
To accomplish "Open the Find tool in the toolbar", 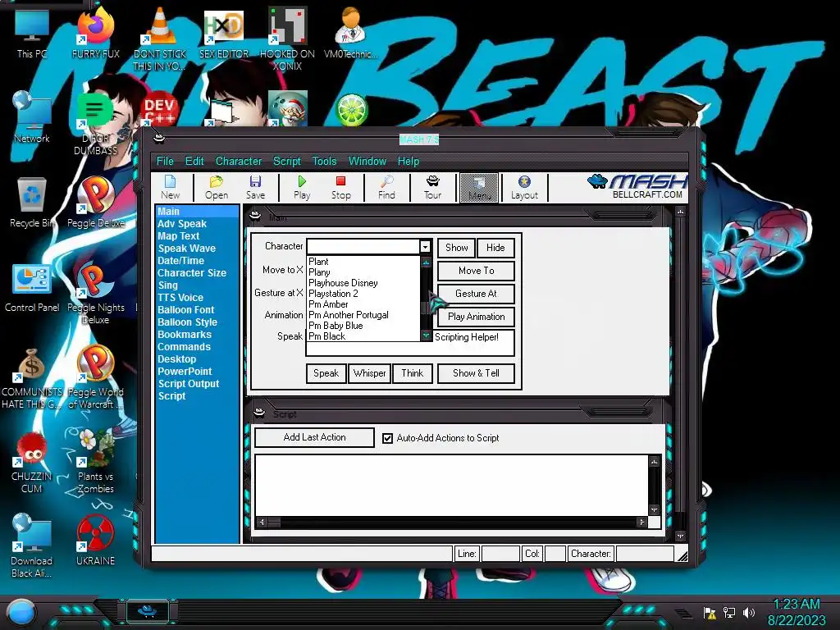I will click(x=386, y=188).
